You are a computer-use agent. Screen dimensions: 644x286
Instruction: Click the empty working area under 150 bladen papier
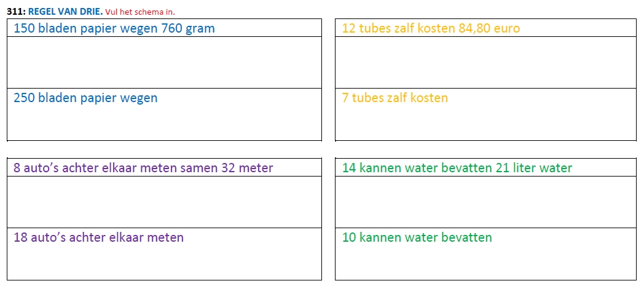tap(164, 63)
